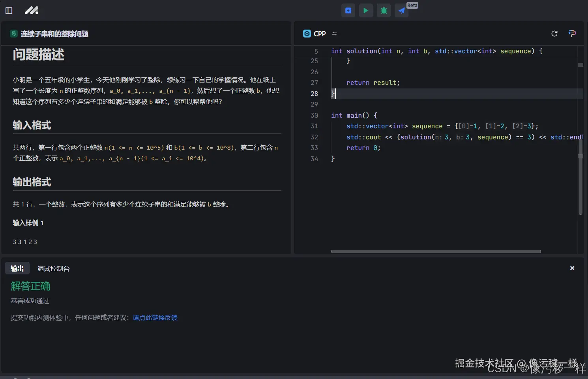588x379 pixels.
Task: Click the editor horizontal scrollbar
Action: pos(436,251)
